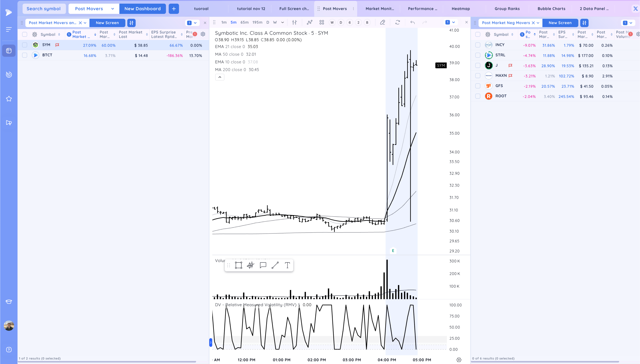The height and width of the screenshot is (364, 640).
Task: Select the 195m timeframe
Action: pos(257,23)
